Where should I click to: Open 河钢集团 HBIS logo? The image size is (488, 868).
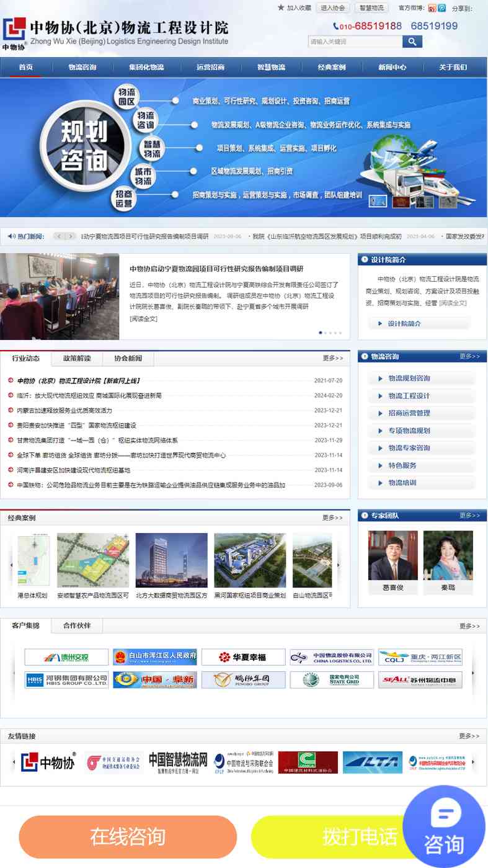click(x=66, y=680)
